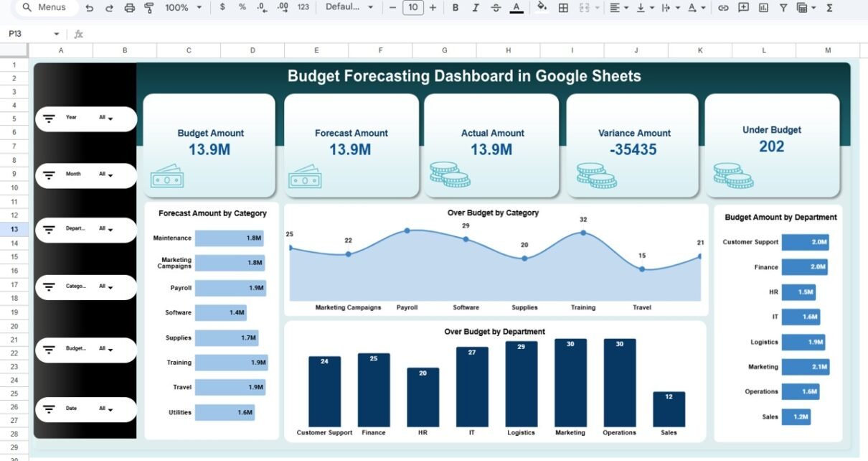Expand the Year filter dropdown

[106, 118]
